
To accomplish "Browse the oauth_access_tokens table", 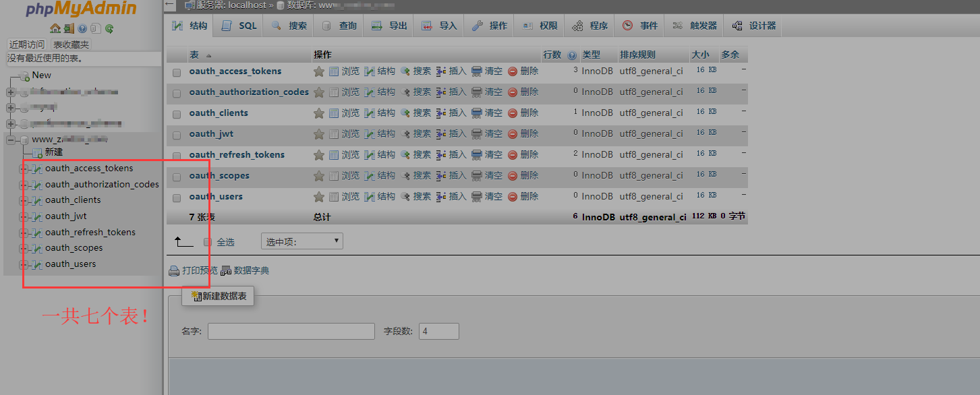I will (345, 71).
